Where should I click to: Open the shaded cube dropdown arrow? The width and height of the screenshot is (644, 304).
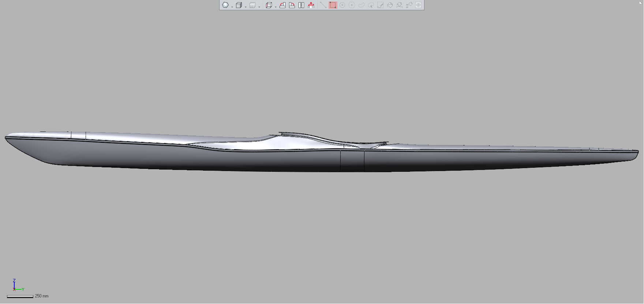click(259, 7)
